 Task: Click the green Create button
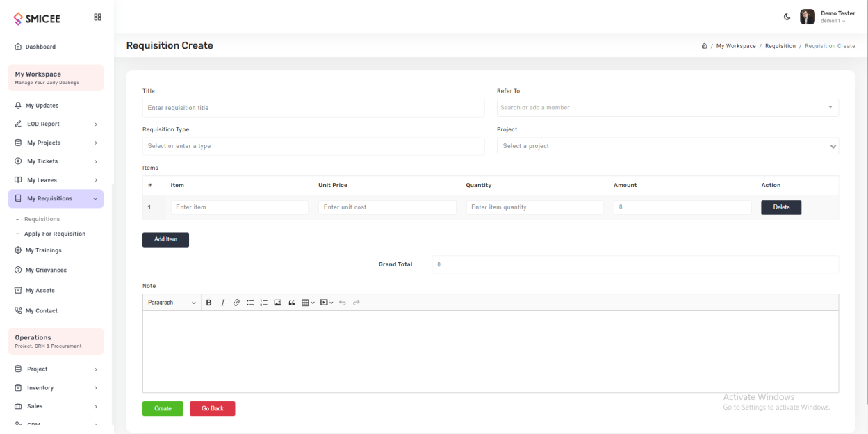(163, 409)
